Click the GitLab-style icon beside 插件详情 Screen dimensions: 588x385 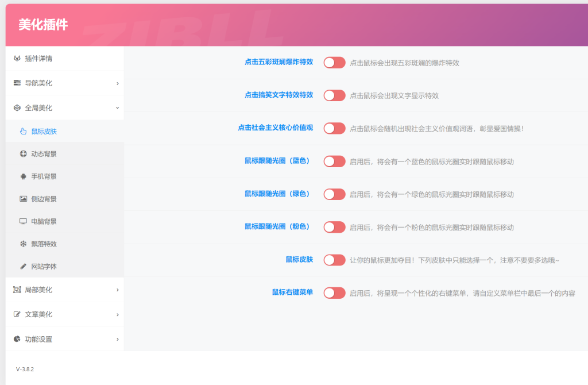pos(17,59)
